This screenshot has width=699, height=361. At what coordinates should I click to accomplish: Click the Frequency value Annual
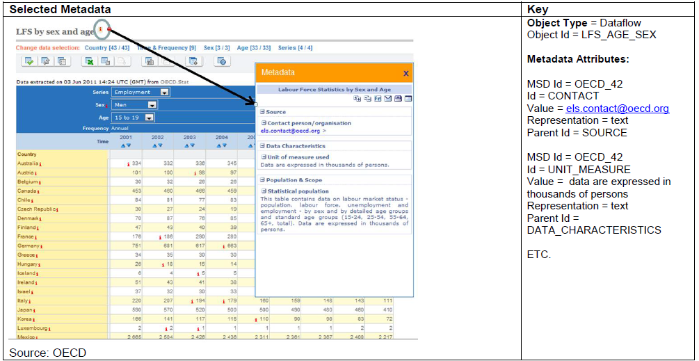pos(119,128)
